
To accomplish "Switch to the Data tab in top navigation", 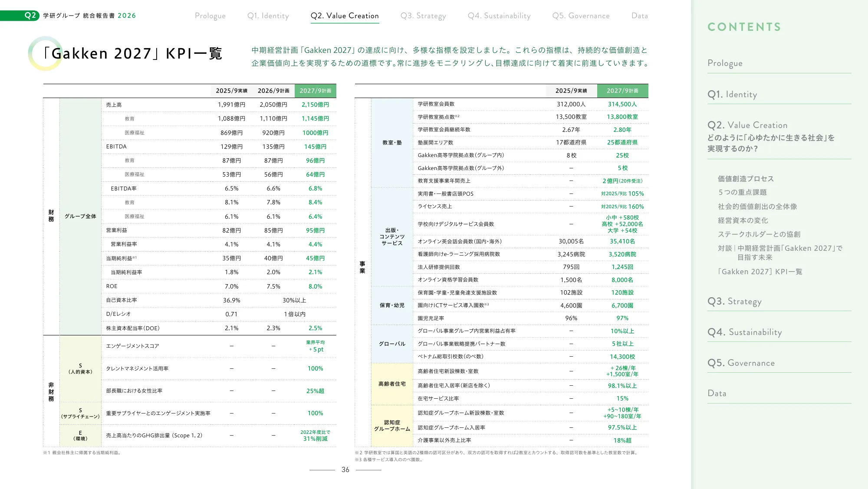I will click(640, 16).
